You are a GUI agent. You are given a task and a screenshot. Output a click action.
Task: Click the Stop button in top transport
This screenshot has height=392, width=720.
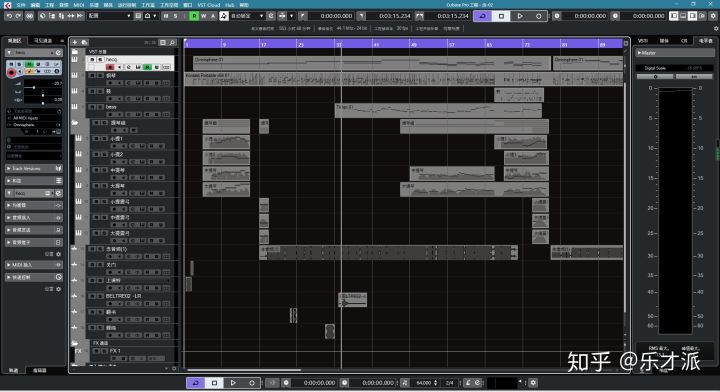pyautogui.click(x=501, y=16)
